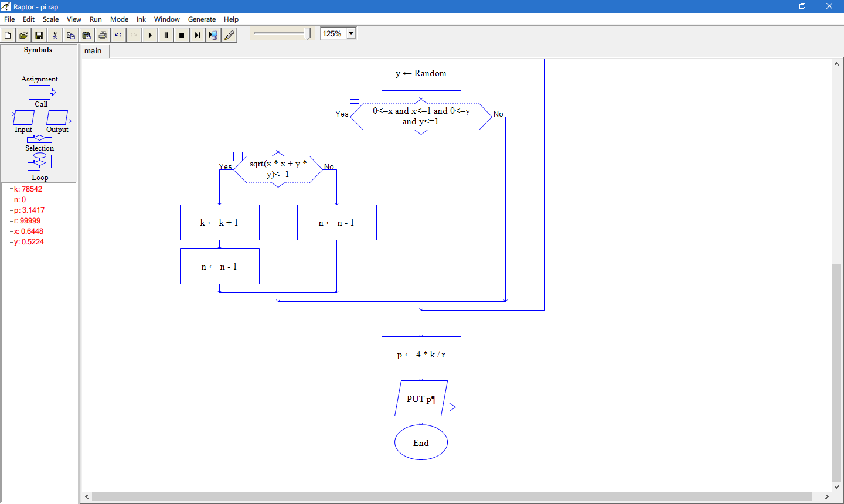Open the Mode menu
The width and height of the screenshot is (844, 504).
[x=119, y=19]
